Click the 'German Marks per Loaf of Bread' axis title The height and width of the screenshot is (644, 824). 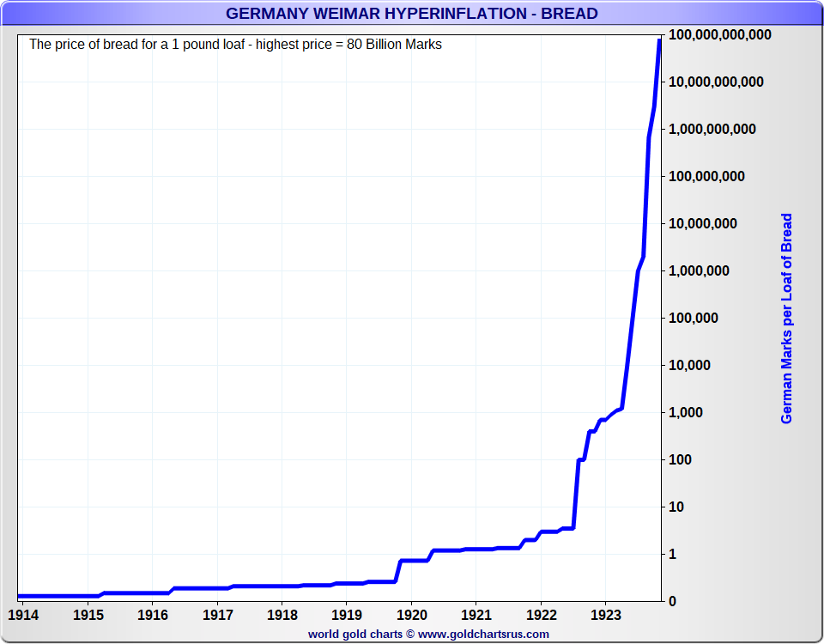coord(786,318)
